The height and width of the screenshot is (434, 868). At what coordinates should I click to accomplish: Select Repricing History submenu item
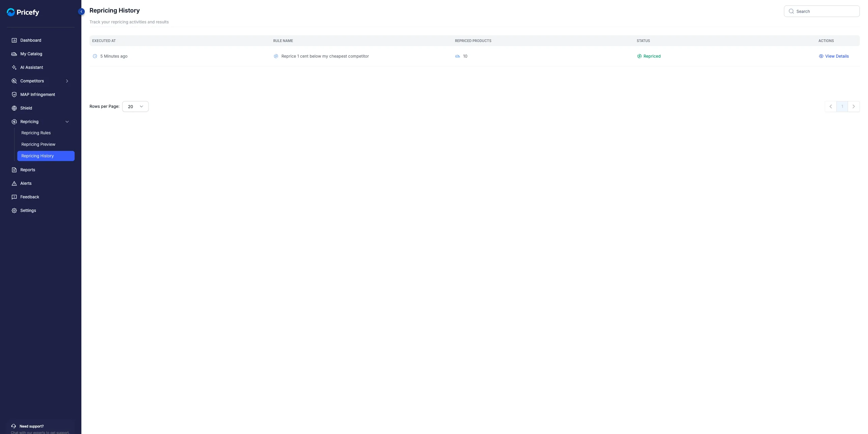46,156
